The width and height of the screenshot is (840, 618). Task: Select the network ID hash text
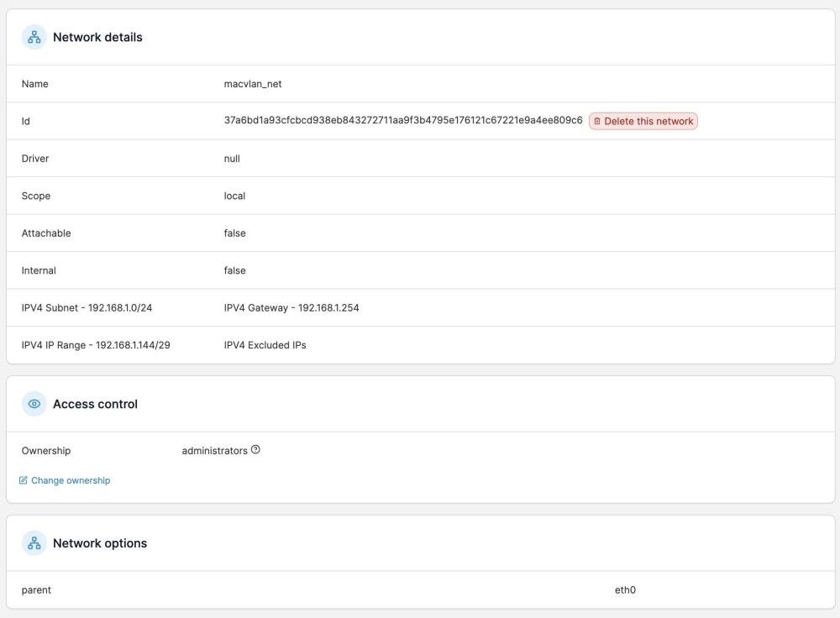(x=403, y=121)
